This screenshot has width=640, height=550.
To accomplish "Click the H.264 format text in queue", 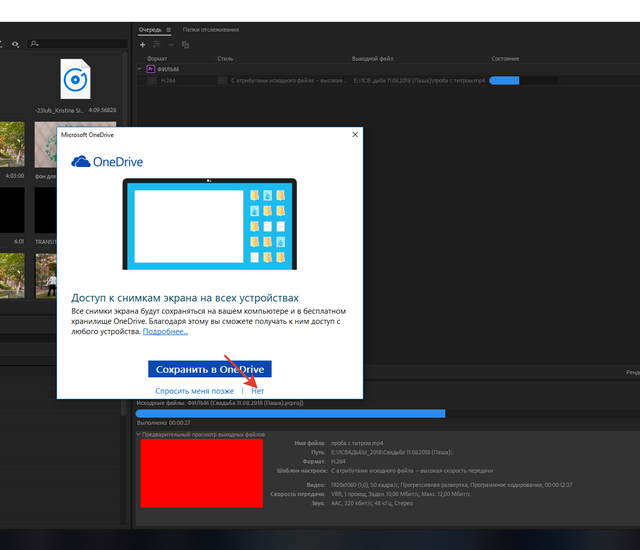I will (168, 81).
